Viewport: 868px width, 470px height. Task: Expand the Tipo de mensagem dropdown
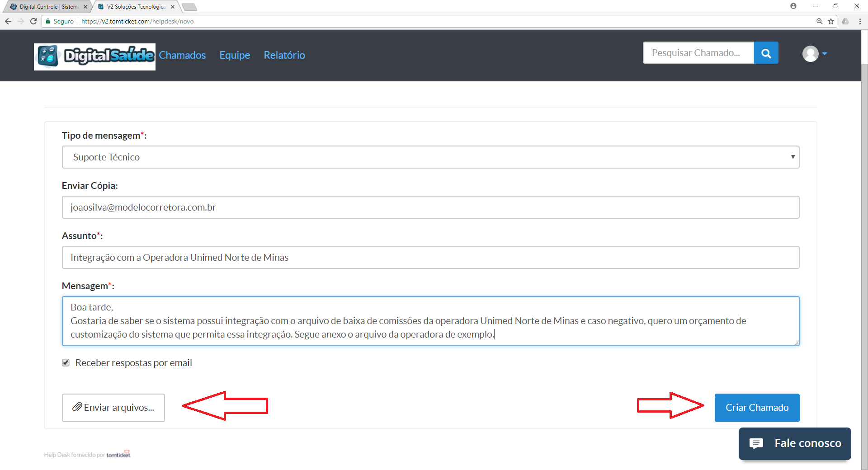click(430, 157)
